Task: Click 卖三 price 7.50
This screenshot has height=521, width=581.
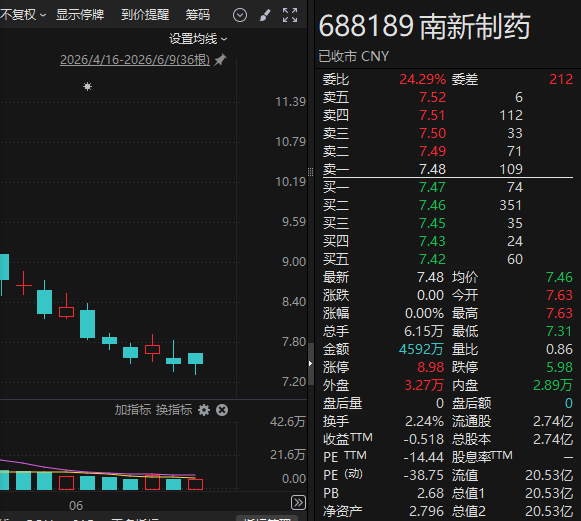Action: coord(432,133)
